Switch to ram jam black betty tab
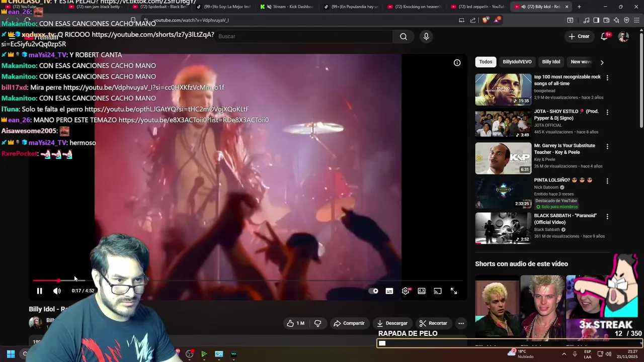 click(x=96, y=7)
